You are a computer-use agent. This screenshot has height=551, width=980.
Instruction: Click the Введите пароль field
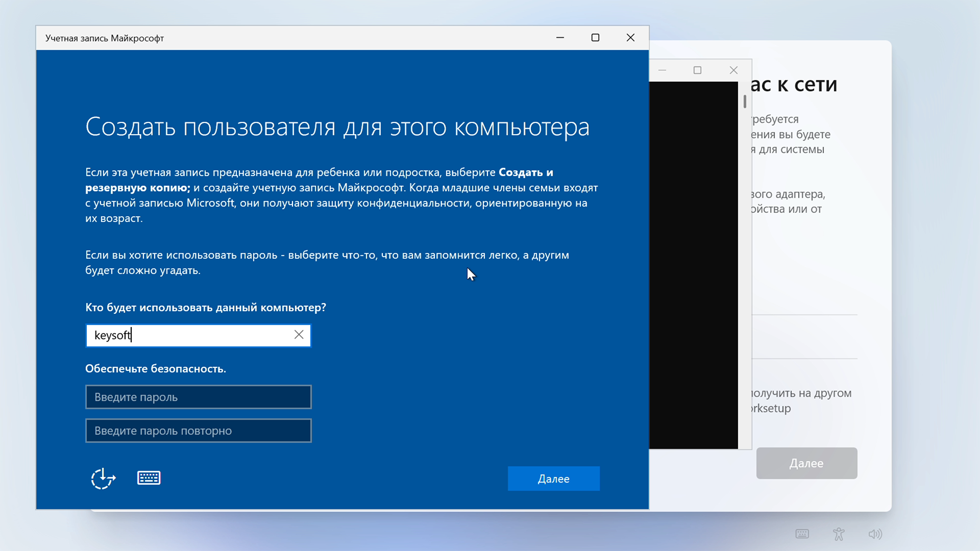198,397
